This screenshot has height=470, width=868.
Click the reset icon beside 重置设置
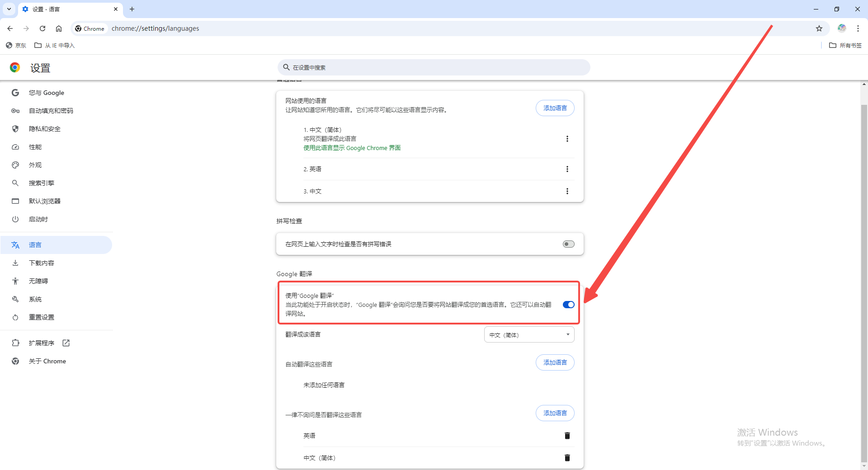[x=15, y=317]
